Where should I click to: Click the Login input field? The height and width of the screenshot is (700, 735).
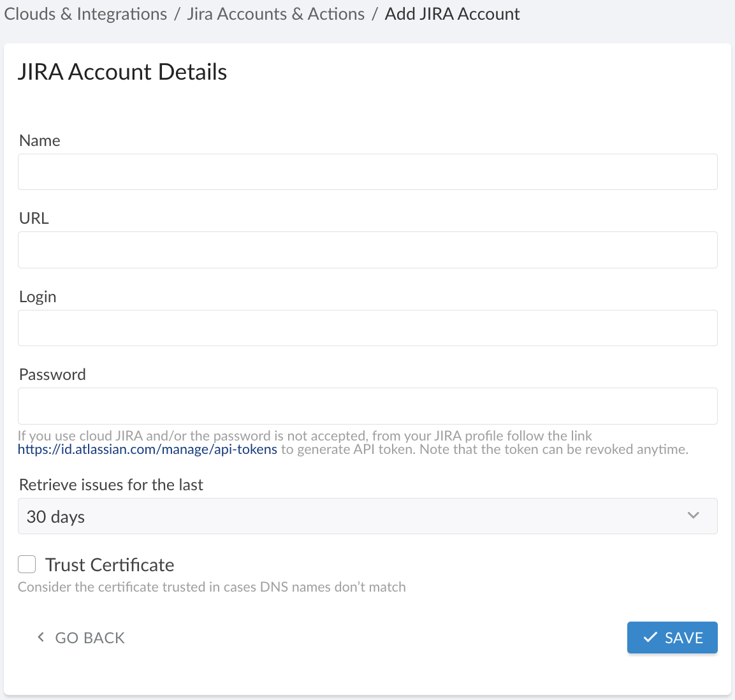point(367,328)
